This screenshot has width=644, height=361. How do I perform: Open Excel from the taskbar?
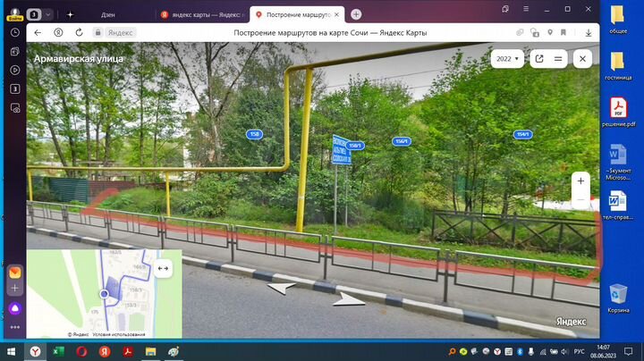coord(58,352)
